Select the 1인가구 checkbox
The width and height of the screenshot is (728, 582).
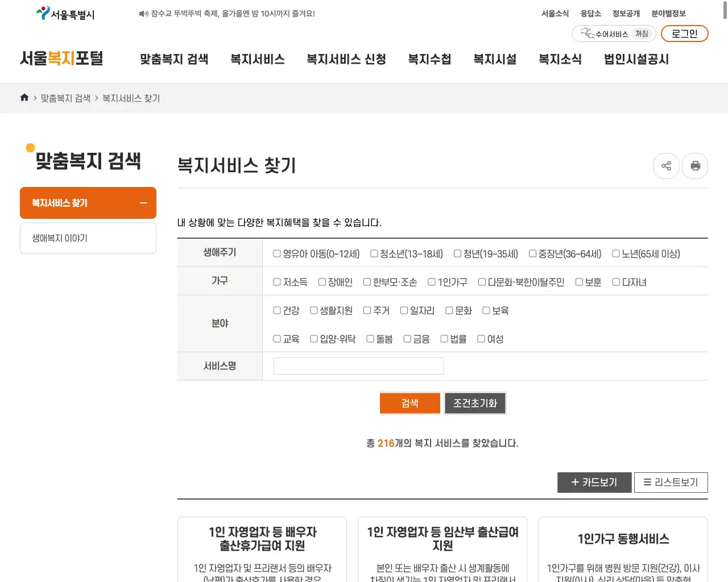tap(432, 282)
